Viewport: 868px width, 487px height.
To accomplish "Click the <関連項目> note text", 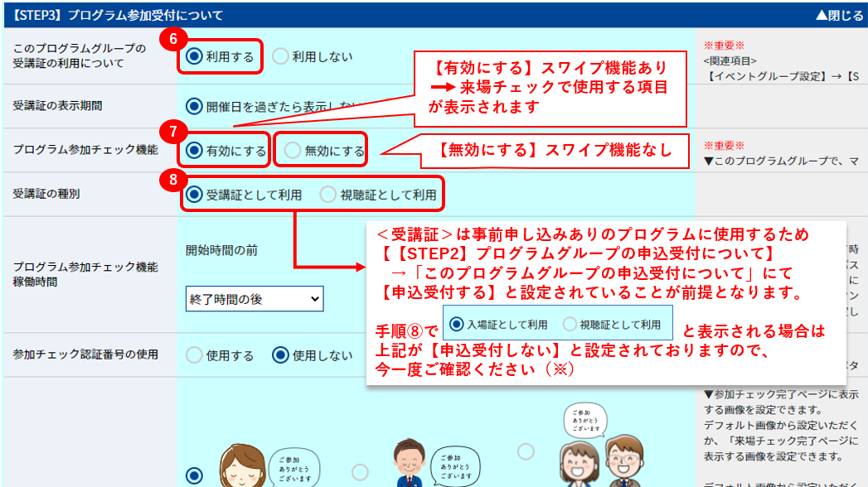I will click(x=730, y=60).
